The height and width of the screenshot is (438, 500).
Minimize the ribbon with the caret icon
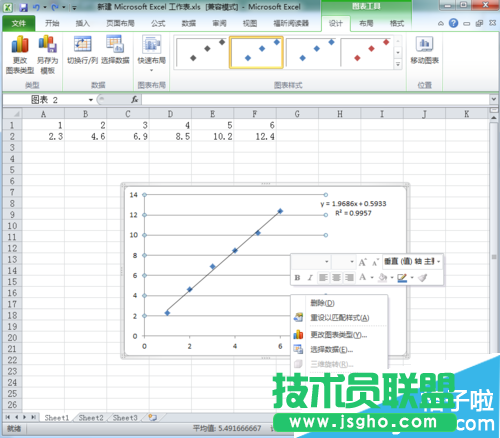point(441,23)
